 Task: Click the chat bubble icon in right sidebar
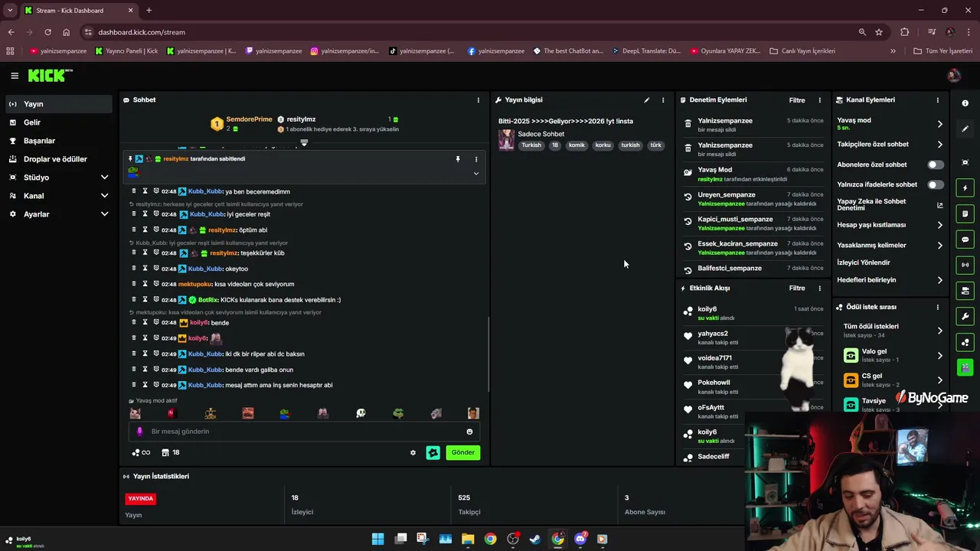tap(965, 240)
